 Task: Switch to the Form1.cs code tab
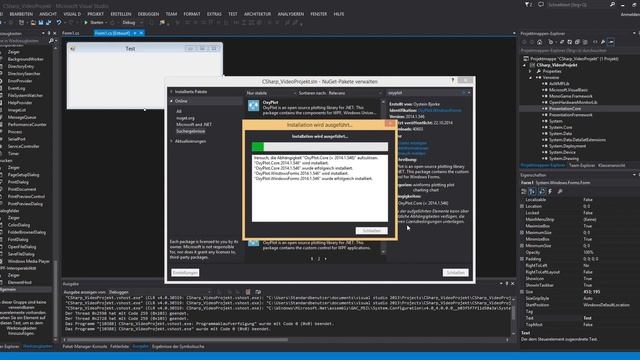coord(71,33)
